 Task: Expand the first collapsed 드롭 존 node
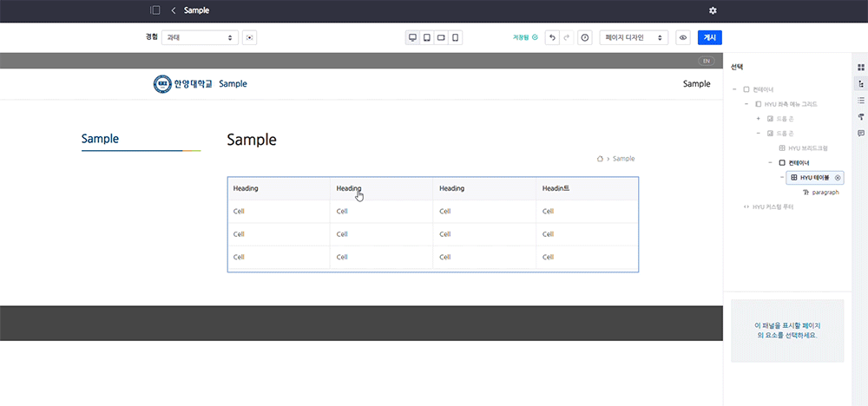coord(758,118)
